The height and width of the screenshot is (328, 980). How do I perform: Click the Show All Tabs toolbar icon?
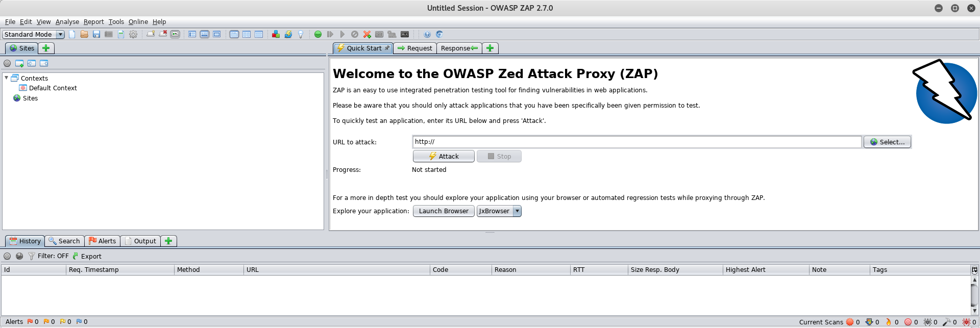(x=151, y=34)
